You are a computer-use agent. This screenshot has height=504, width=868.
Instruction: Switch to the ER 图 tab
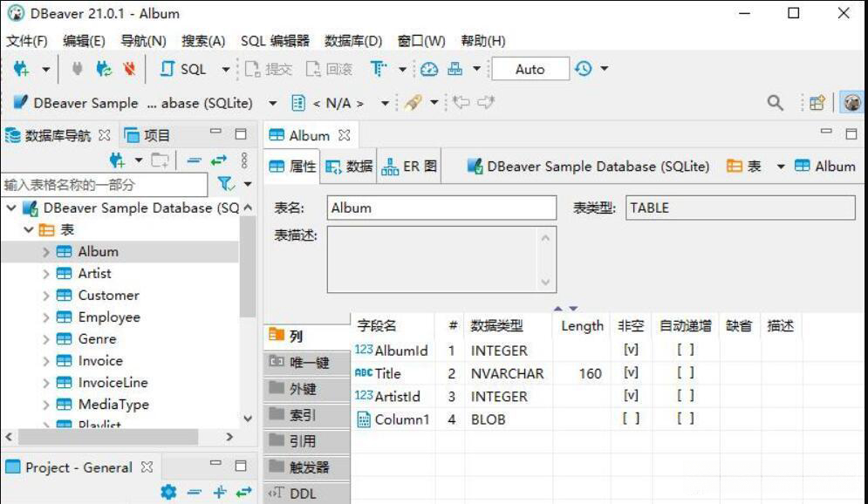(x=410, y=167)
